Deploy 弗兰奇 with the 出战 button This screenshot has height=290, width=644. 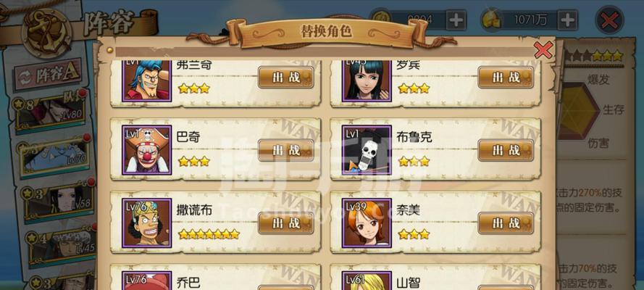286,78
